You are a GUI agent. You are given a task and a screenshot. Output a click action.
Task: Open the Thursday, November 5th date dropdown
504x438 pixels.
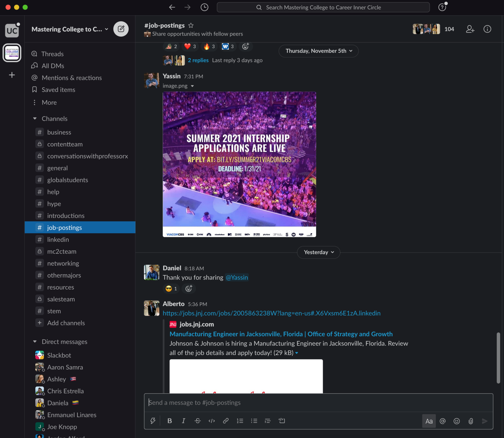pos(319,51)
